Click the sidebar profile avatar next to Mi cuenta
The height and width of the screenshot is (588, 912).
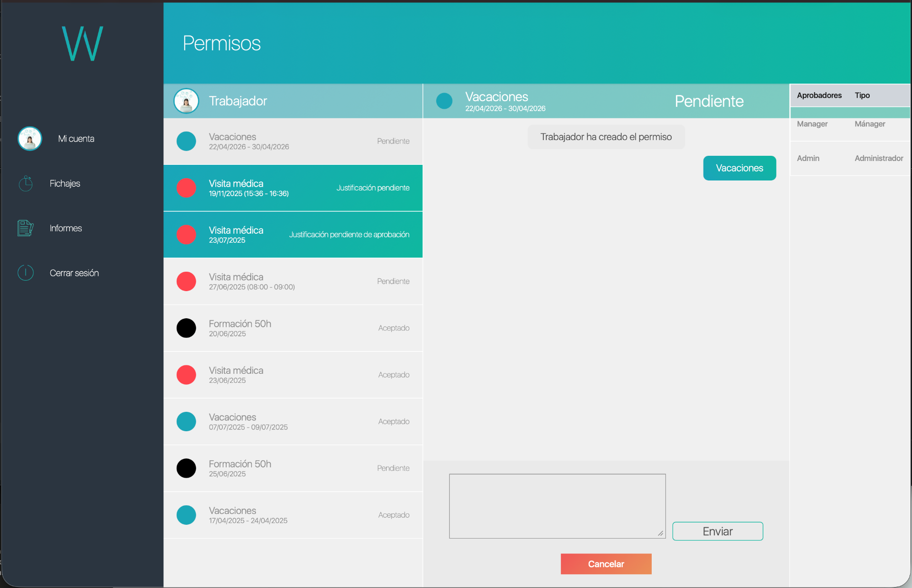coord(30,139)
